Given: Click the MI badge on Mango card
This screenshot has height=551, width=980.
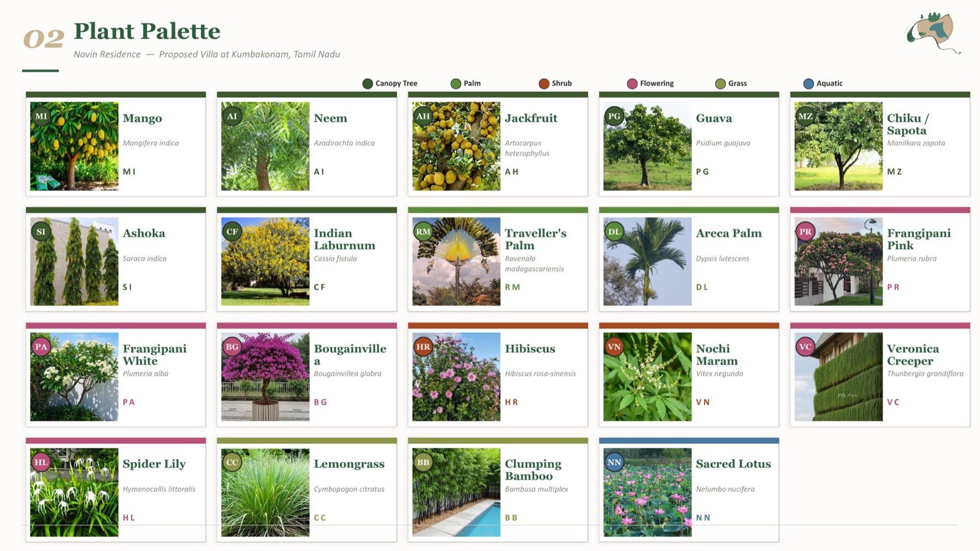Looking at the screenshot, I should pos(41,116).
